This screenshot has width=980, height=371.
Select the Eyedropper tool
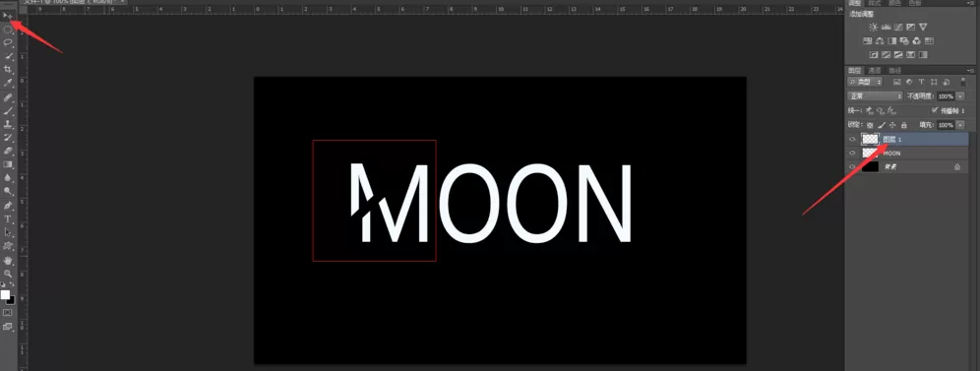coord(8,83)
